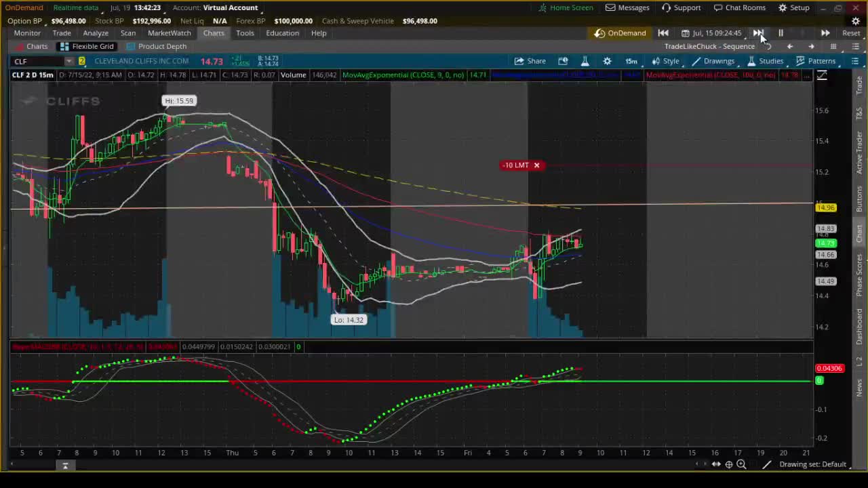Click the 14.96 price level bubble
This screenshot has height=488, width=868.
[826, 208]
